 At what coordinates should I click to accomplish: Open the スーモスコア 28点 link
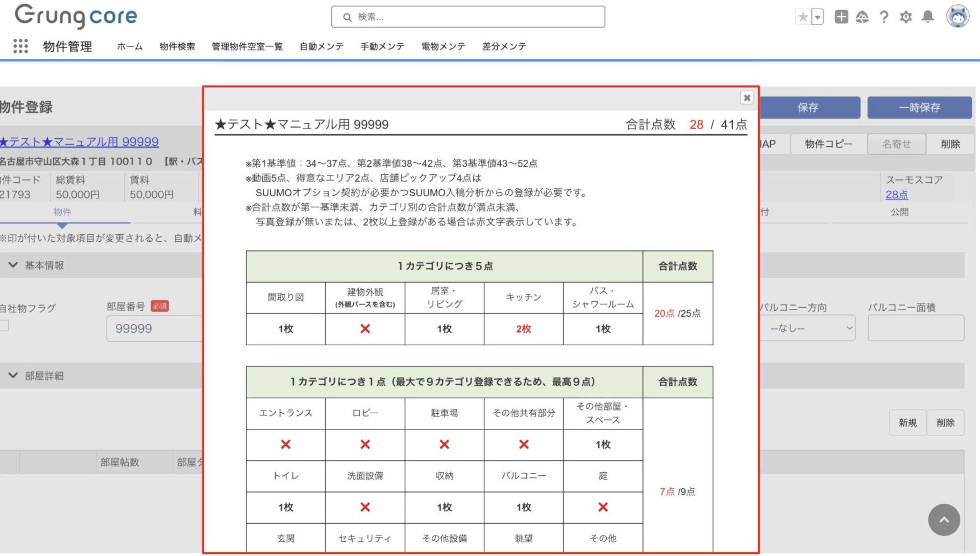(897, 195)
